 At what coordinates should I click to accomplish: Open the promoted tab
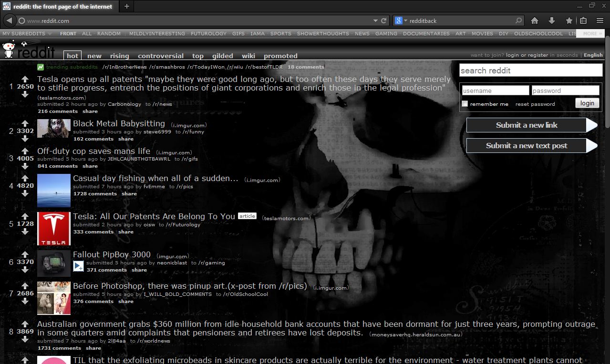pyautogui.click(x=280, y=56)
